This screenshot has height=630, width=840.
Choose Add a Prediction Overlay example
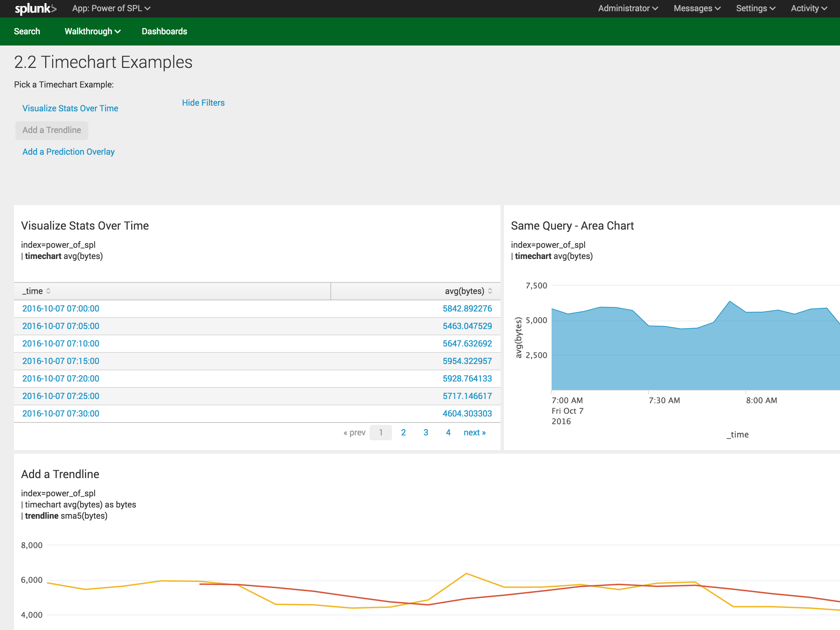68,152
